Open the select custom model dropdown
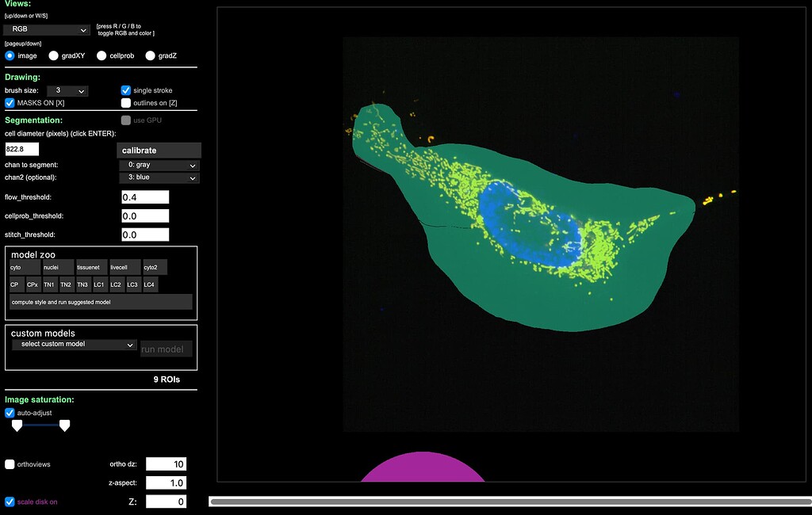The height and width of the screenshot is (515, 812). coord(73,345)
